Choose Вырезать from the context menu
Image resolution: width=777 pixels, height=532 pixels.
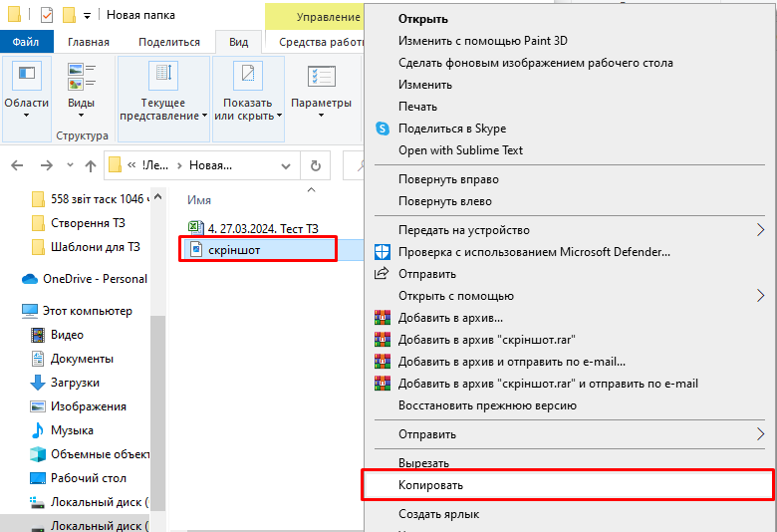point(423,463)
